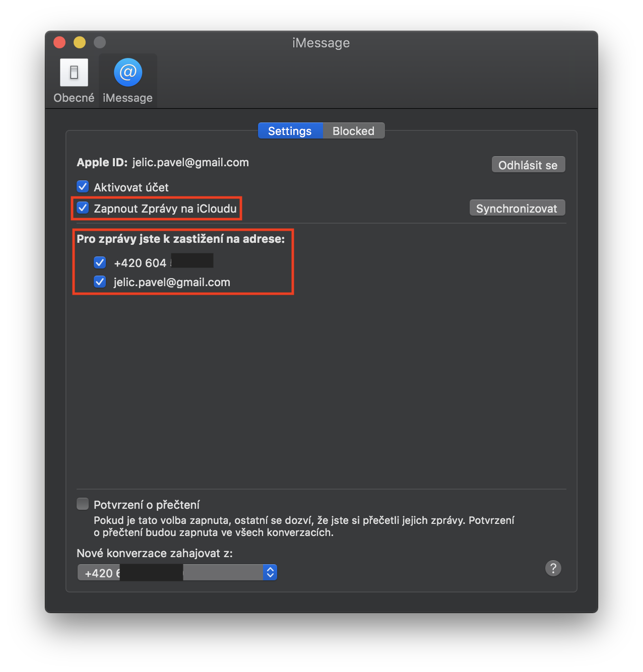Viewport: 643px width, 672px height.
Task: Open the Obecné preferences pane
Action: (74, 81)
